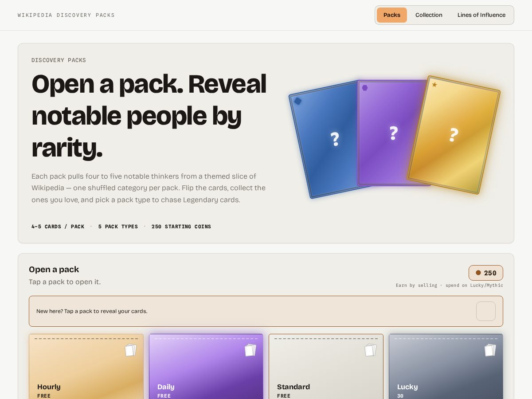This screenshot has width=532, height=399.
Task: Open the Lucky pack costing 30
Action: pyautogui.click(x=446, y=367)
